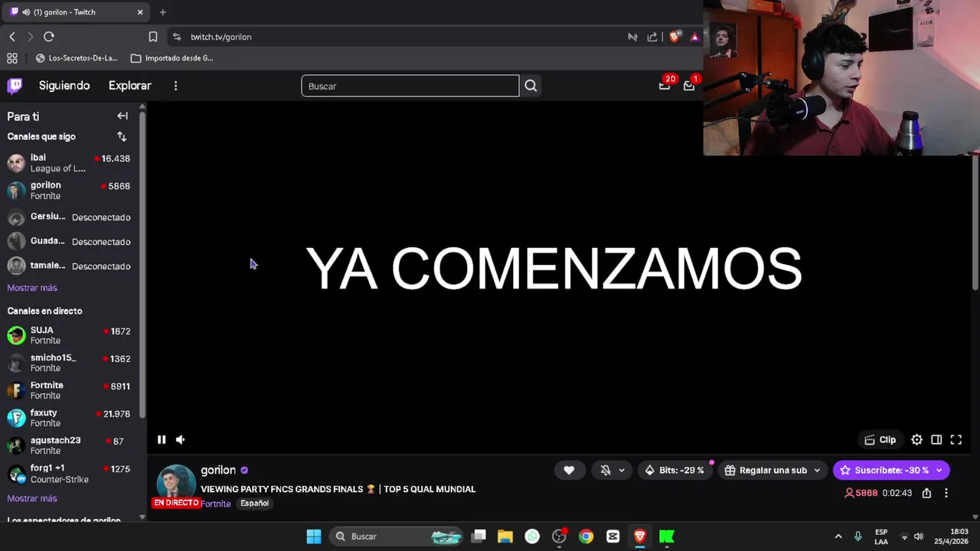Open tamale... offline channel

tap(69, 266)
